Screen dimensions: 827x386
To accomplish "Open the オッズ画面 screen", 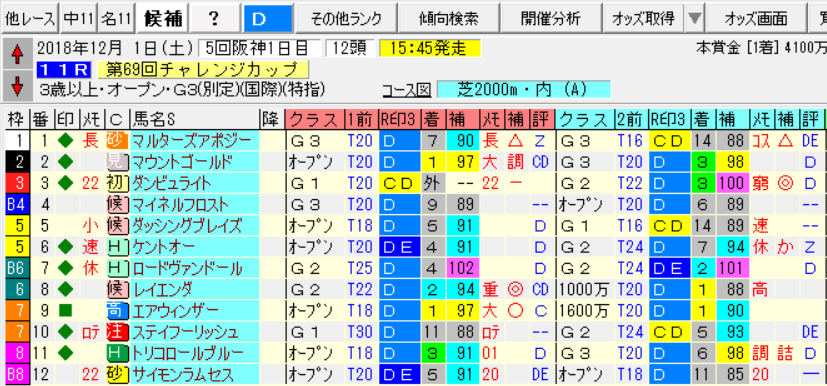I will coord(756,19).
